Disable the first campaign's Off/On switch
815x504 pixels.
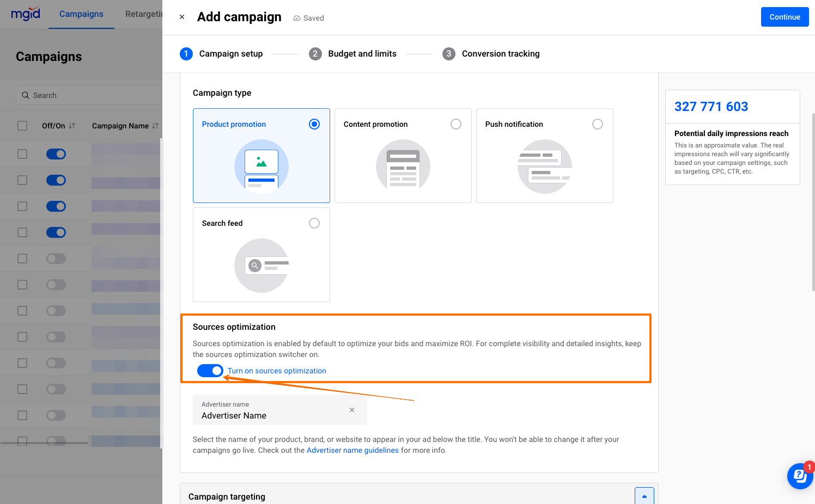(56, 154)
